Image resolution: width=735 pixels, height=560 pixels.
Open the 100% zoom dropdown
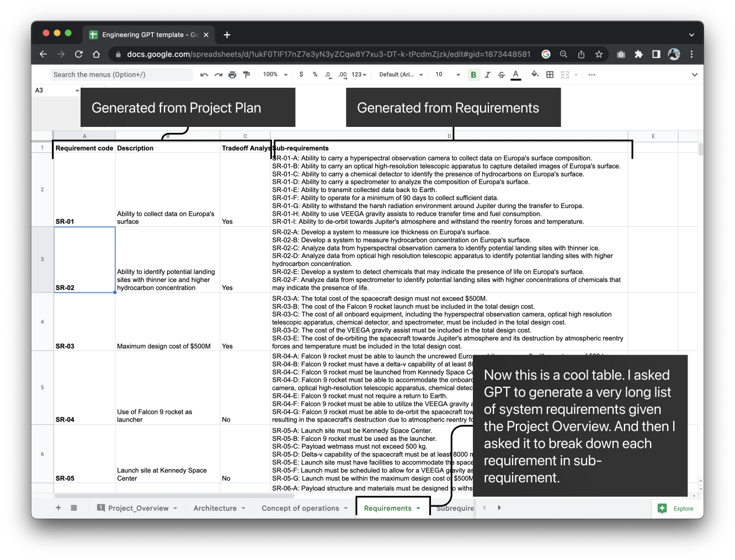coord(275,74)
